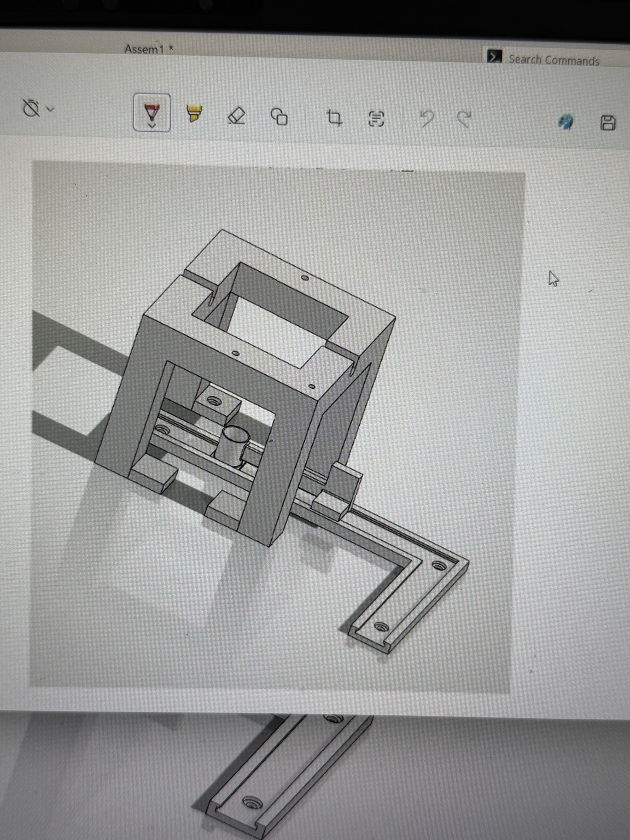630x840 pixels.
Task: Click the Assem1 document title
Action: [x=149, y=49]
